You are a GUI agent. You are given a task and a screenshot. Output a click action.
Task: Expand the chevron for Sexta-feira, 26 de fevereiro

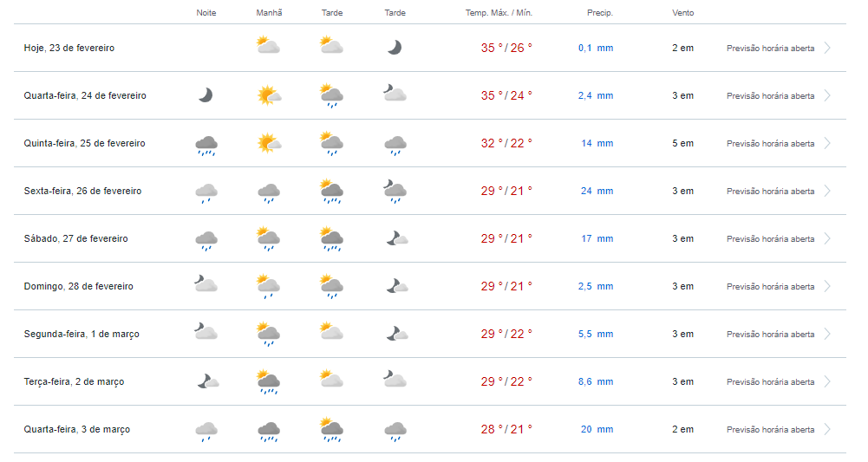tap(827, 191)
